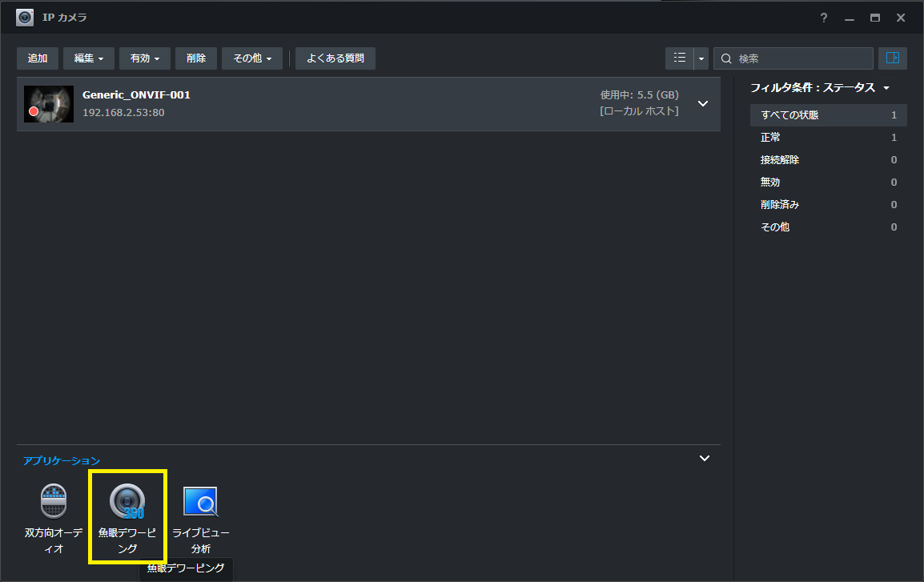
Task: Open the ライブビュー分析 application
Action: click(200, 502)
